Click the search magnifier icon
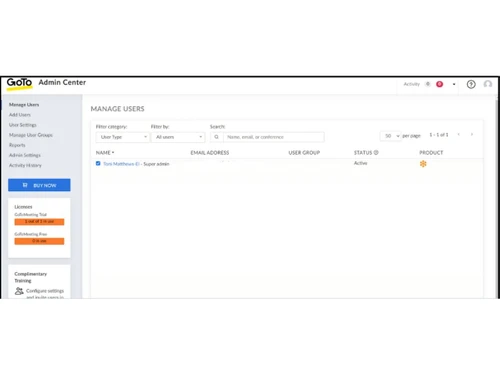This screenshot has height=375, width=500. click(x=217, y=137)
